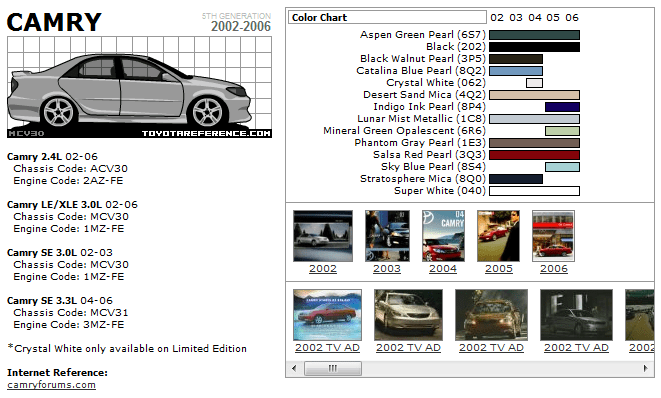The width and height of the screenshot is (661, 398).
Task: Click the scrollbar left arrow
Action: pos(294,368)
